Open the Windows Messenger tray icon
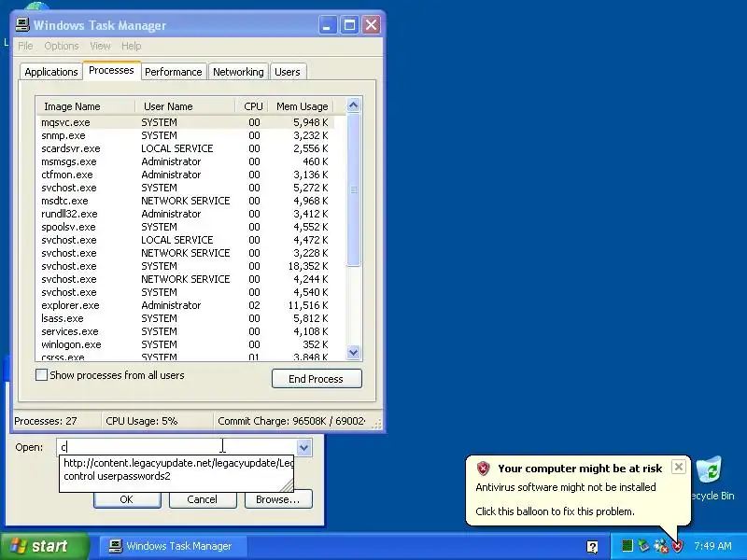This screenshot has height=560, width=747. point(660,546)
